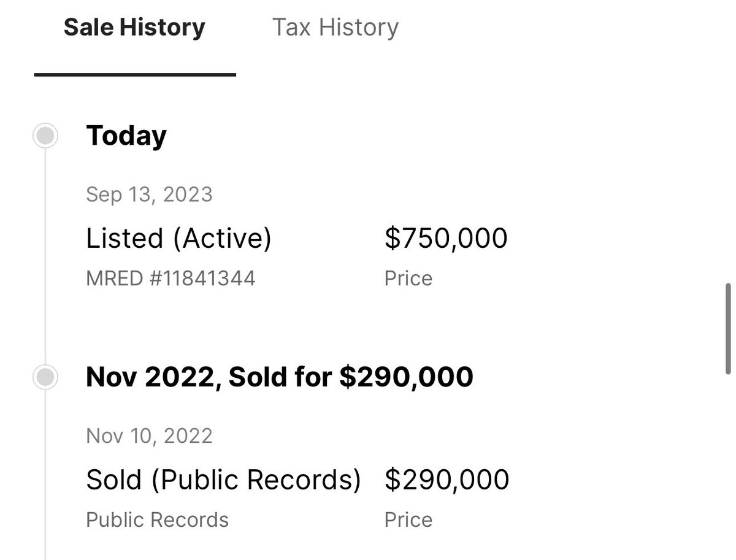Click the Price label under $750,000
736x560 pixels.
pos(408,278)
